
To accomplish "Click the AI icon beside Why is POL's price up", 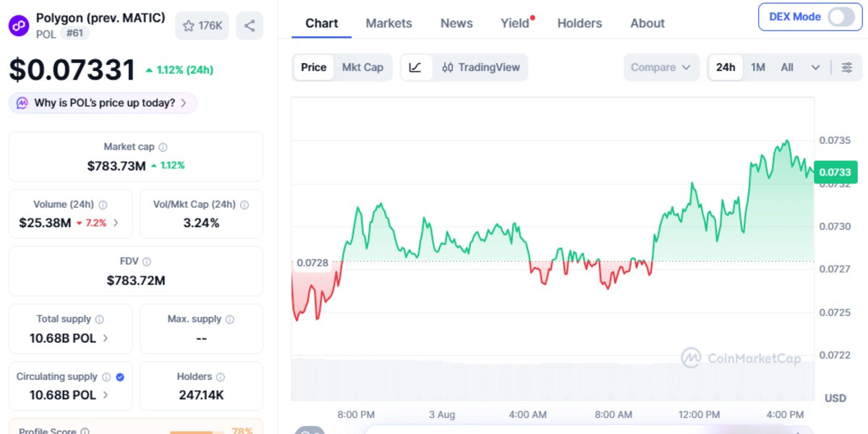I will click(22, 103).
